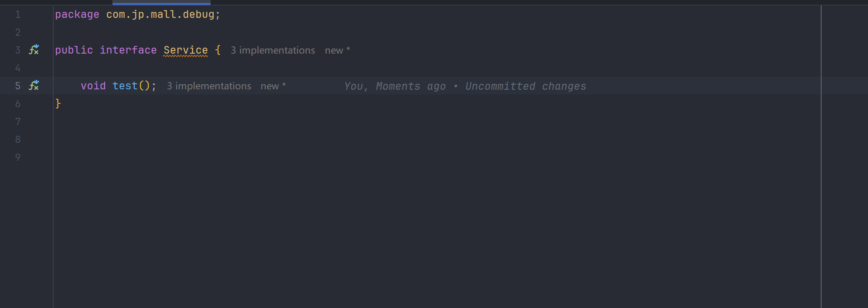
Task: Click line number 1 in the gutter
Action: [18, 14]
